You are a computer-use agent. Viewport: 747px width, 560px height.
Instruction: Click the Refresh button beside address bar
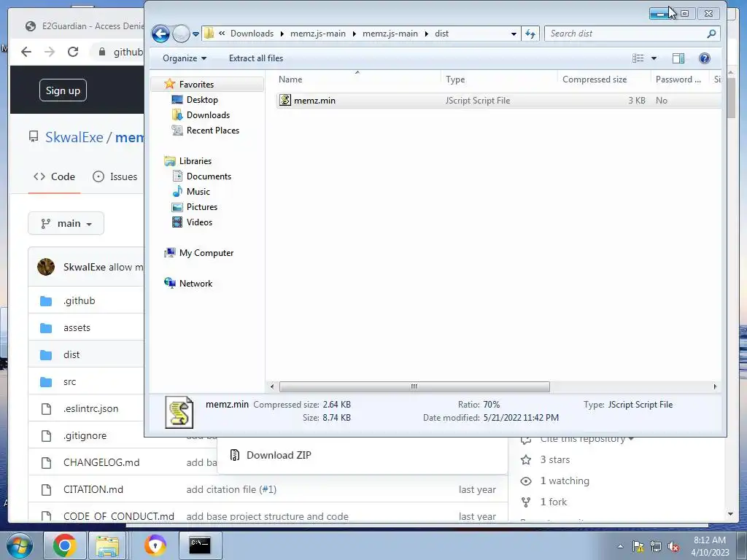530,34
